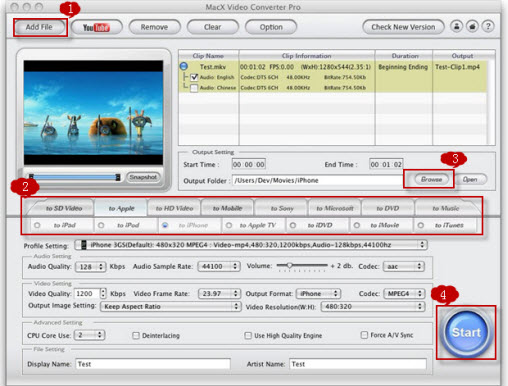Switch to the to Apple tab

[x=121, y=208]
